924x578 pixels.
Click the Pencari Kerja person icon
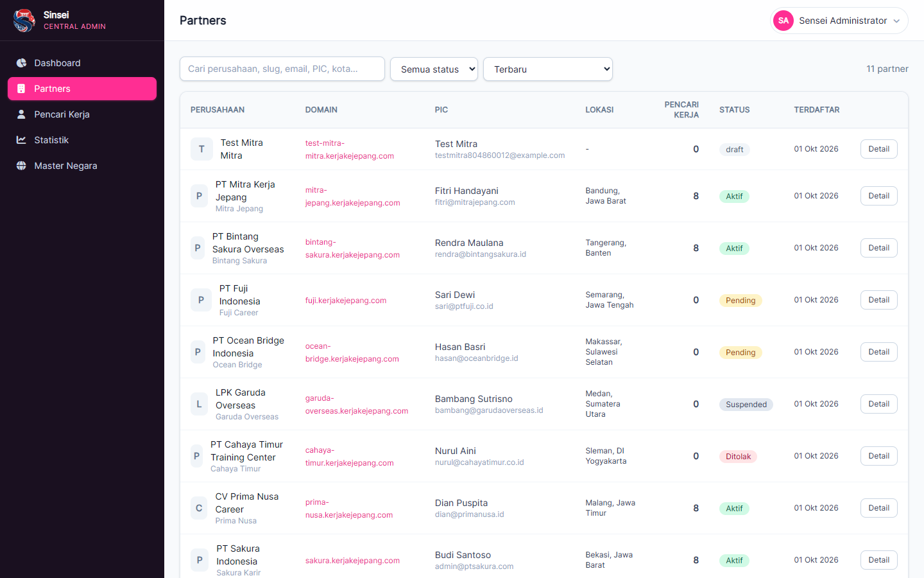(x=21, y=114)
